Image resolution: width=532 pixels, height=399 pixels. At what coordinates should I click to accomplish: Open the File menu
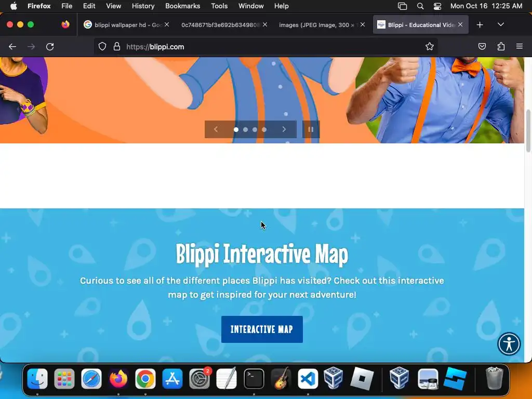(x=67, y=6)
